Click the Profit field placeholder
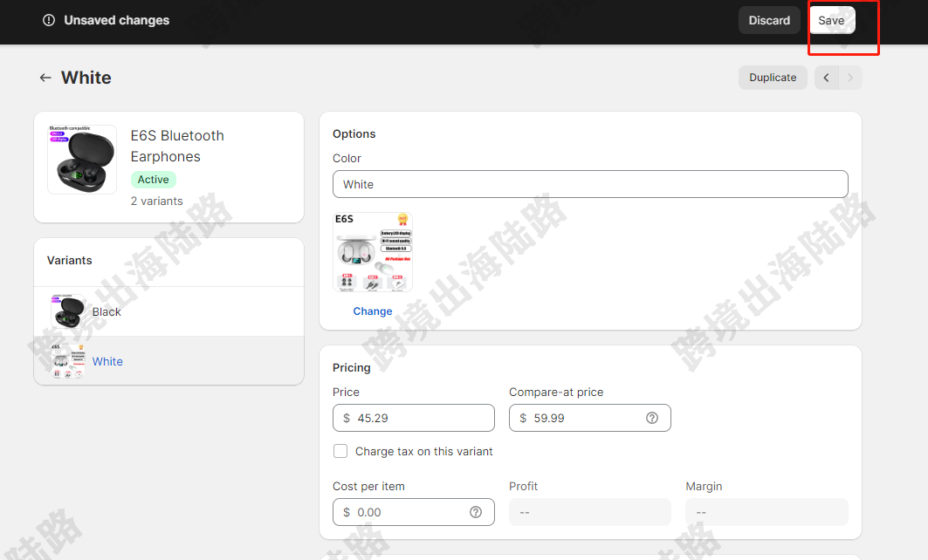This screenshot has width=928, height=560. [590, 512]
